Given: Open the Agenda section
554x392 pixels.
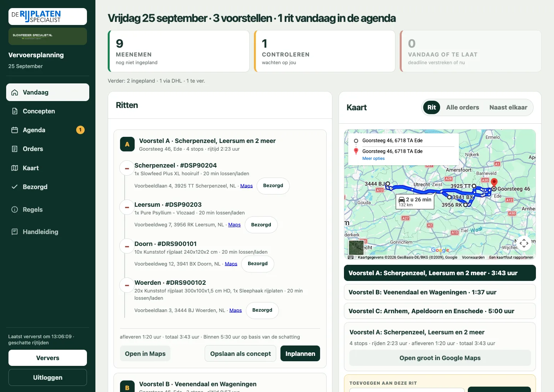Looking at the screenshot, I should point(48,130).
